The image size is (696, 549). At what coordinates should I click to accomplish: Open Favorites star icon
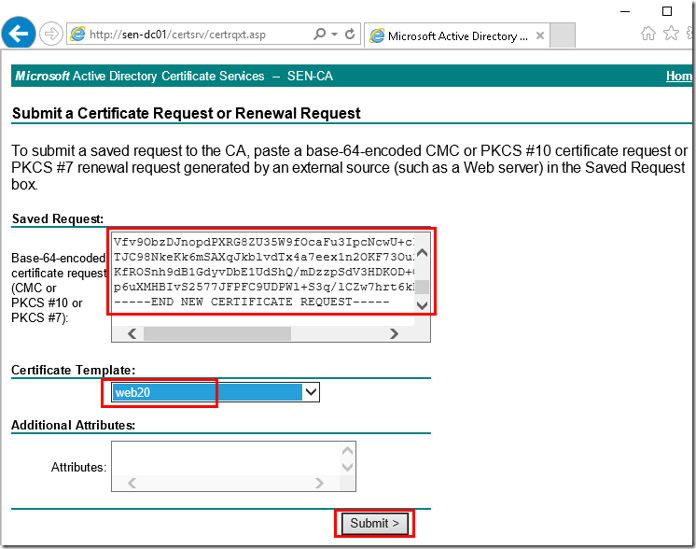point(671,33)
